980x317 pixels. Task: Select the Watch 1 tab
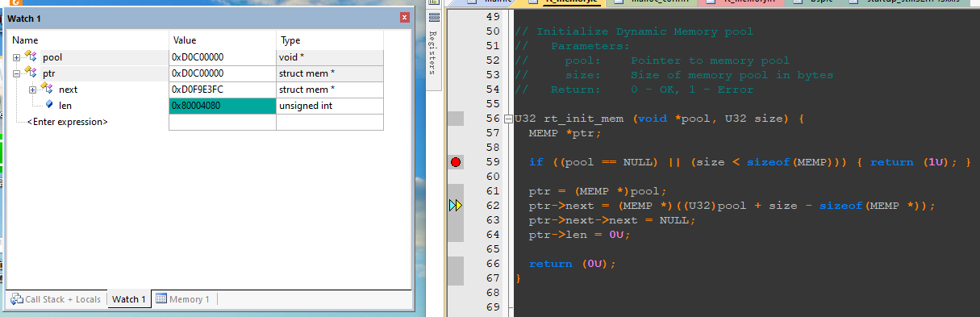128,299
